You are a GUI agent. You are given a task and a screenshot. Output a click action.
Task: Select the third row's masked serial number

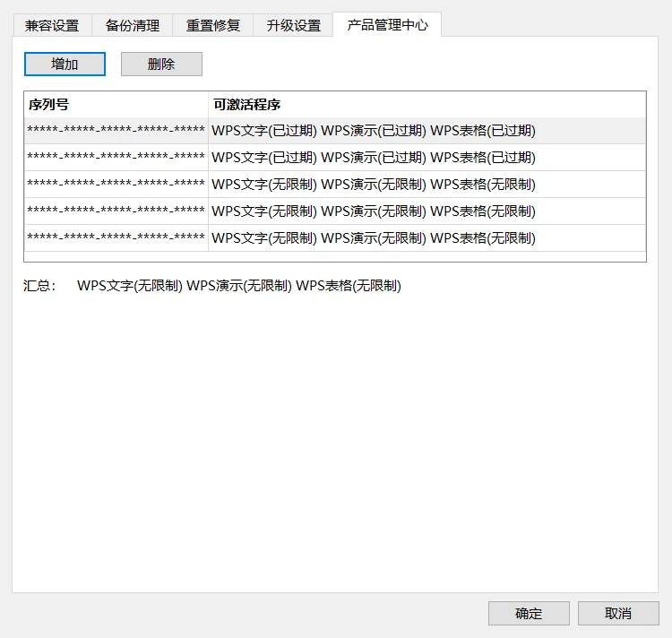pos(116,185)
